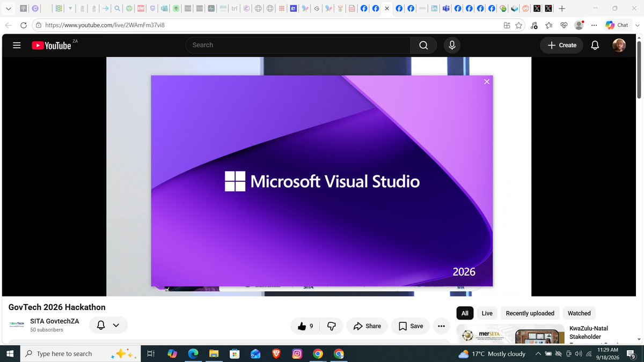Open YouTube notifications bell
The image size is (644, 362).
coord(595,45)
